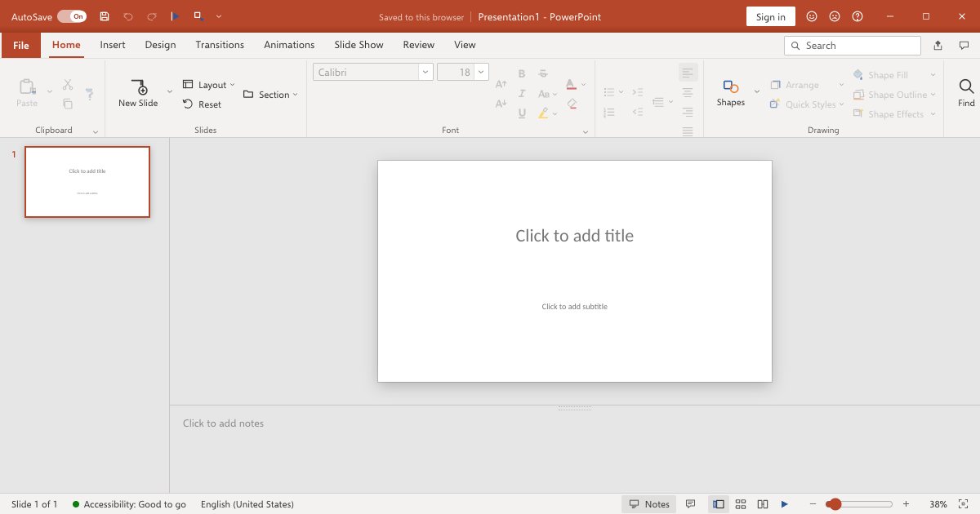Click the smiley face feedback icon
This screenshot has height=514, width=980.
812,16
